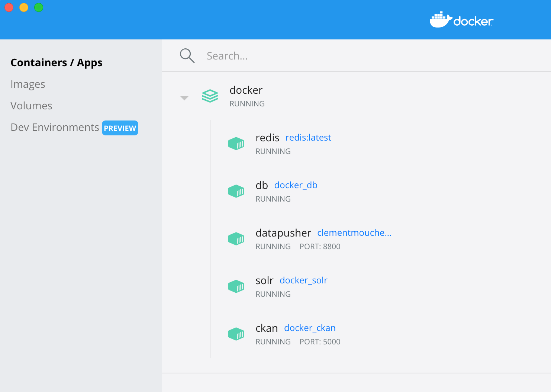This screenshot has width=551, height=392.
Task: Collapse the docker app group
Action: [x=184, y=98]
